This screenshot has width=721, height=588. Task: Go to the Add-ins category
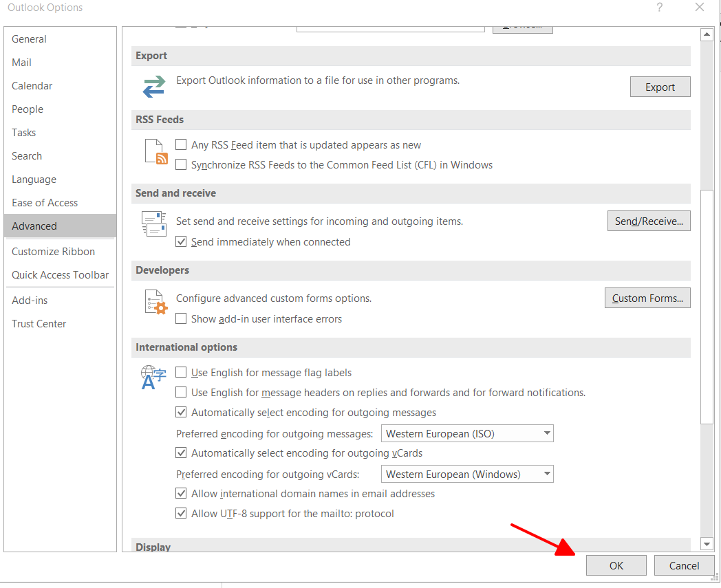(x=61, y=301)
